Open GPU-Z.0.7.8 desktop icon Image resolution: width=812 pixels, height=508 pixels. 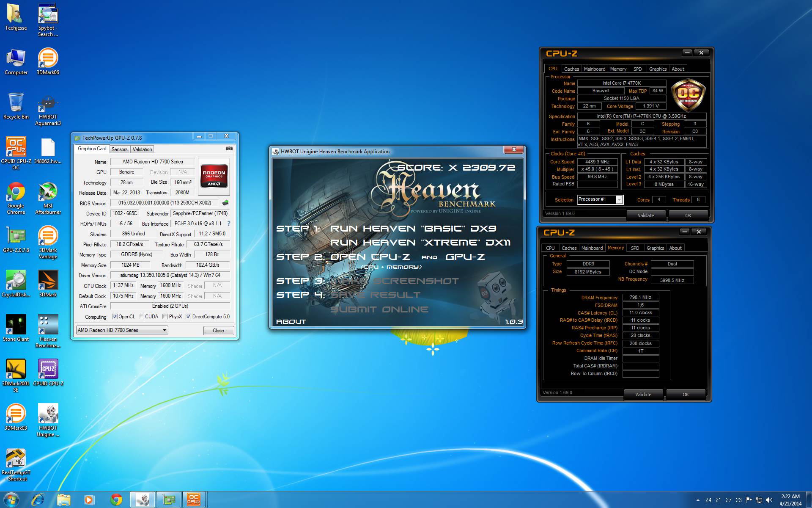[x=16, y=240]
